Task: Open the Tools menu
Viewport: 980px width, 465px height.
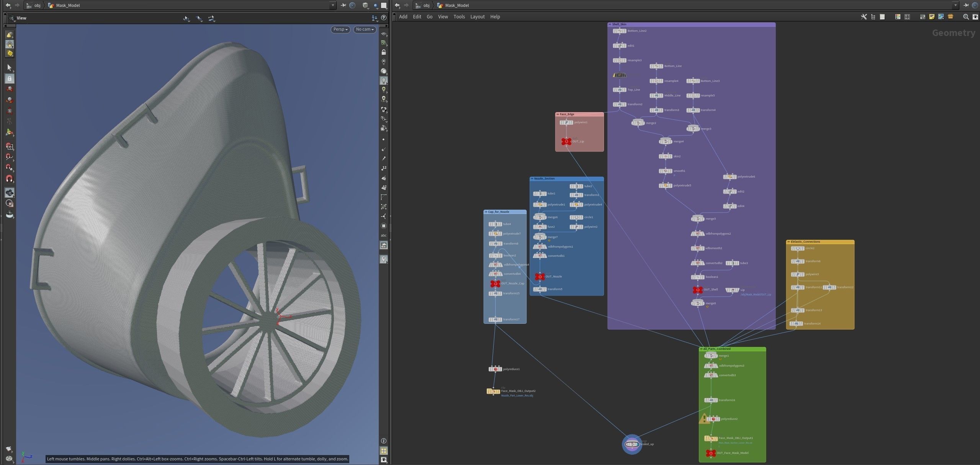Action: pyautogui.click(x=459, y=17)
